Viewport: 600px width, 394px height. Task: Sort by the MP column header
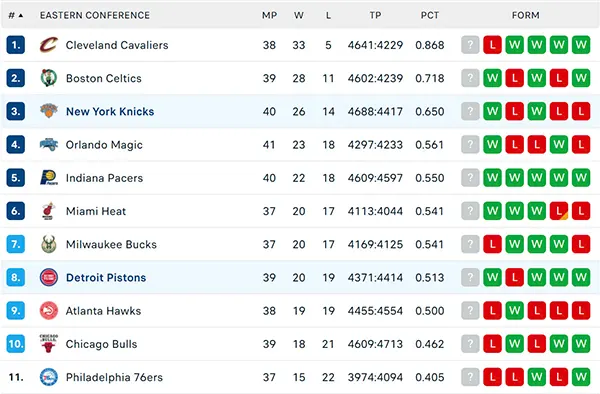click(x=269, y=15)
